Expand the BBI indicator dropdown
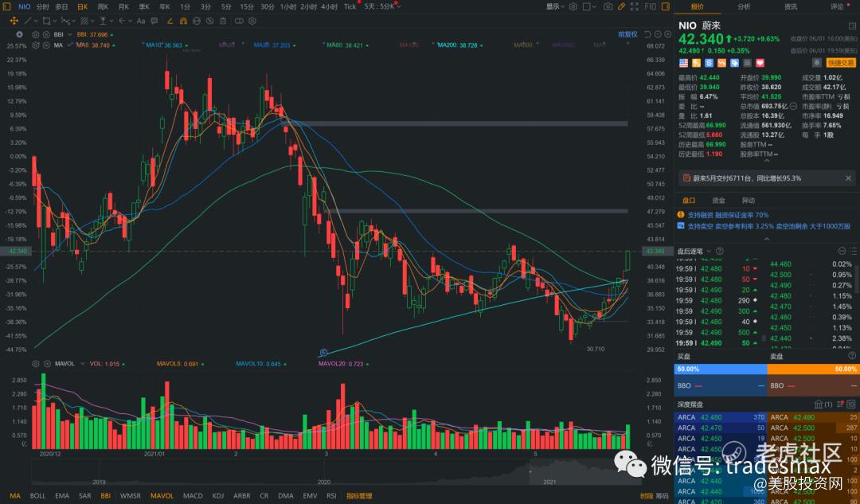860x504 pixels. (x=69, y=34)
